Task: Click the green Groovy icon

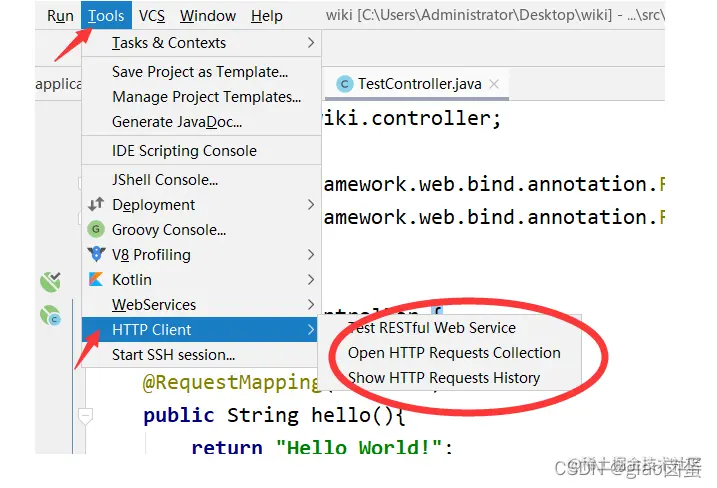Action: point(96,229)
